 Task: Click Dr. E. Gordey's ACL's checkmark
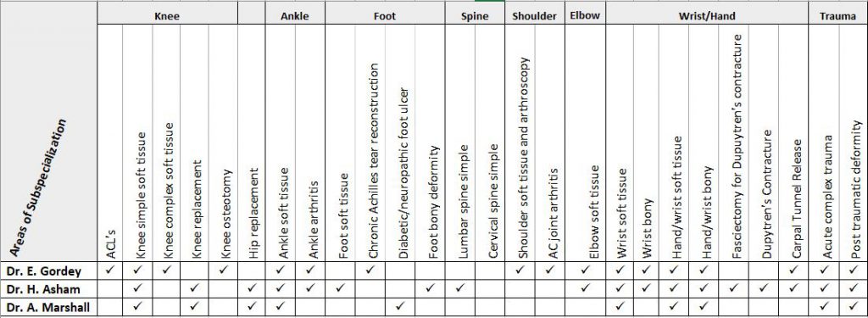pyautogui.click(x=110, y=270)
